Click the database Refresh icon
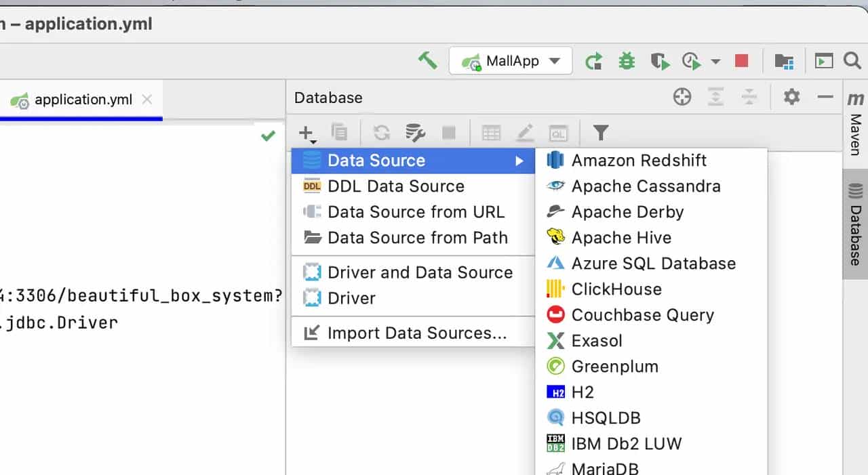 (x=382, y=132)
